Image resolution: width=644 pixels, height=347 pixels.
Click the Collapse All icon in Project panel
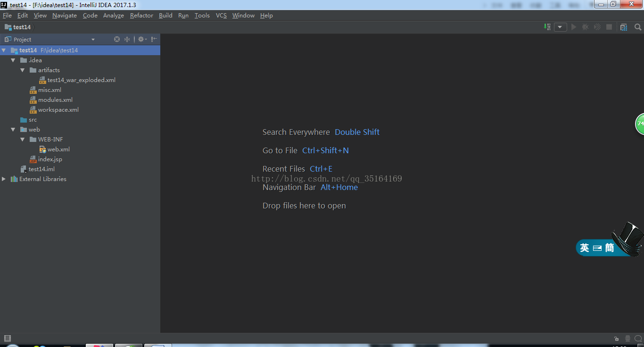(x=127, y=39)
